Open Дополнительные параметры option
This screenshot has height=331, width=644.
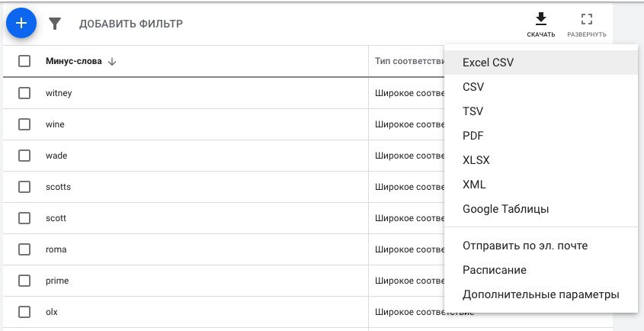click(x=541, y=294)
